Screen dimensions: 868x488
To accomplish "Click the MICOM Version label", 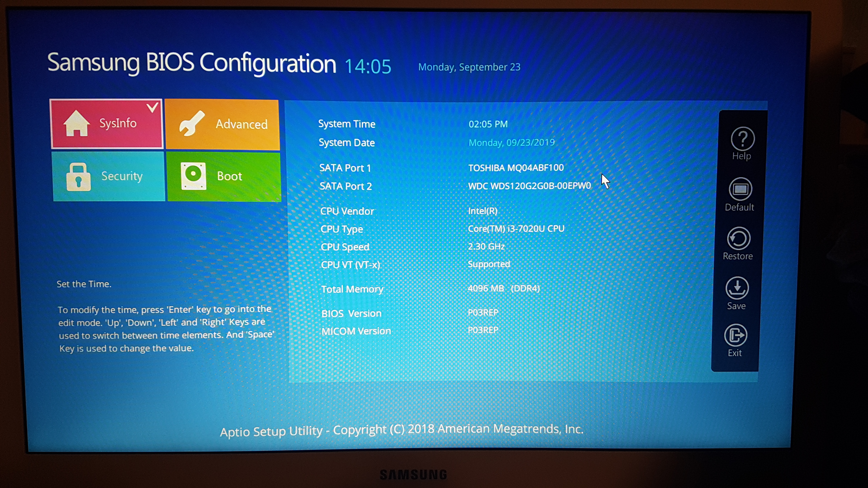I will pos(356,331).
